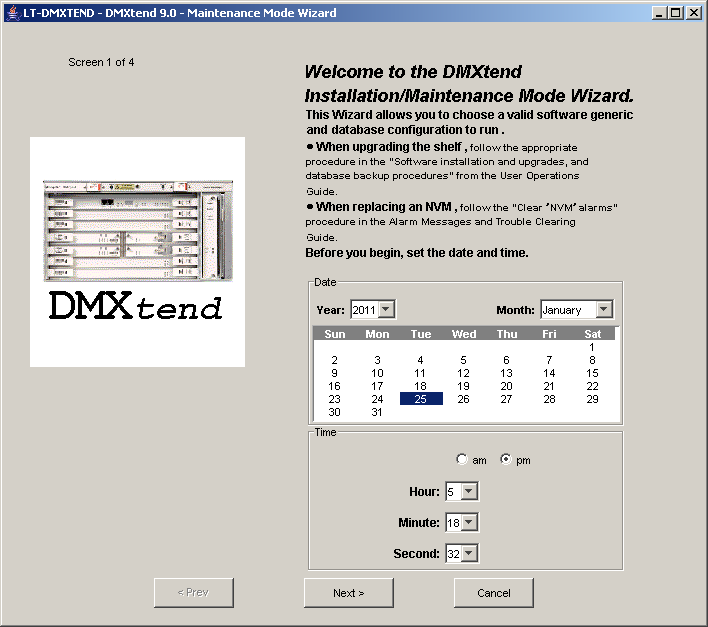Choose day 19 in the calendar
708x627 pixels.
463,386
